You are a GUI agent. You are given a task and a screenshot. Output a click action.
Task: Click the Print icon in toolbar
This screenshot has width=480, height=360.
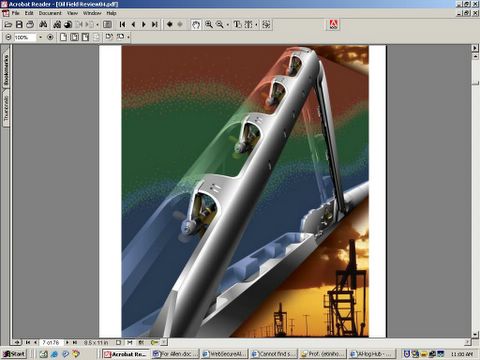30,24
